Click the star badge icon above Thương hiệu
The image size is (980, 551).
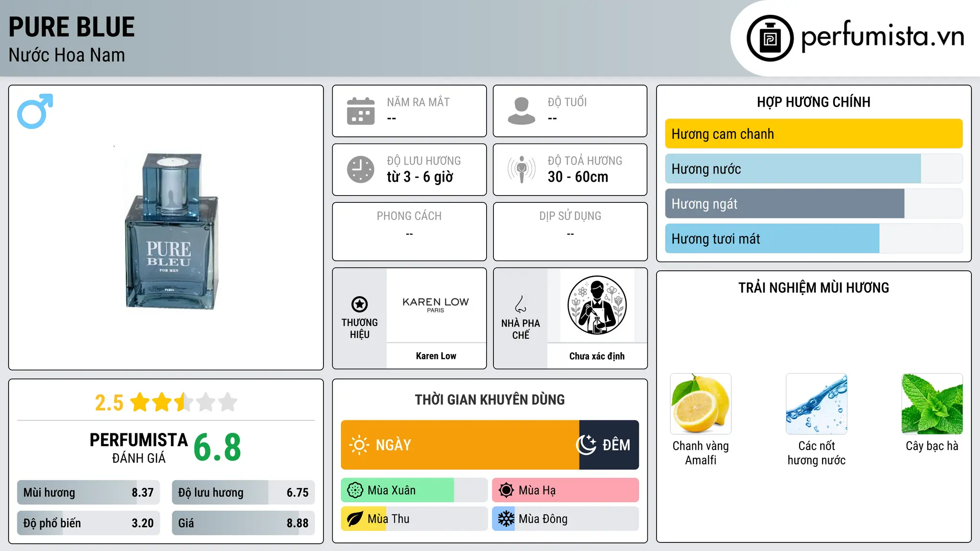tap(359, 304)
